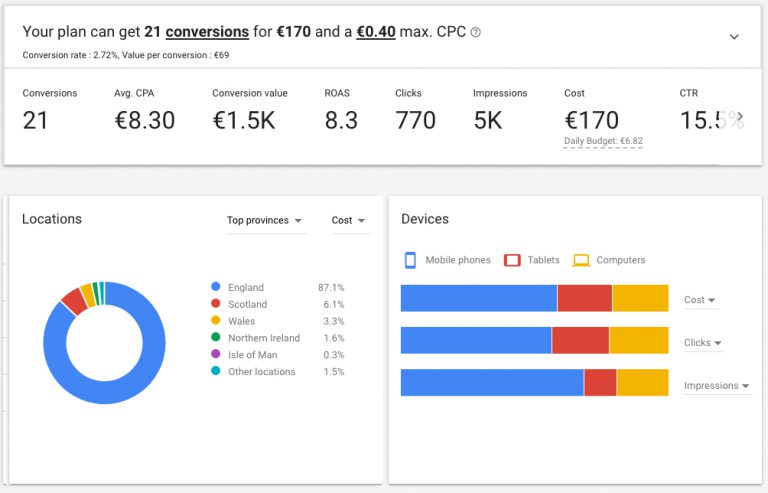Click the England blue legend dot
Screen dimensions: 768x493
coord(215,288)
